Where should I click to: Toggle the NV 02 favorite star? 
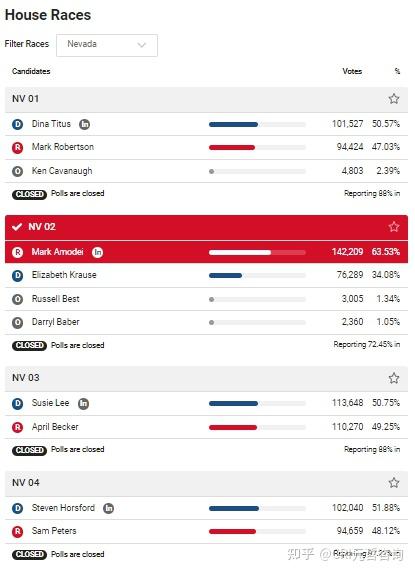[x=394, y=227]
